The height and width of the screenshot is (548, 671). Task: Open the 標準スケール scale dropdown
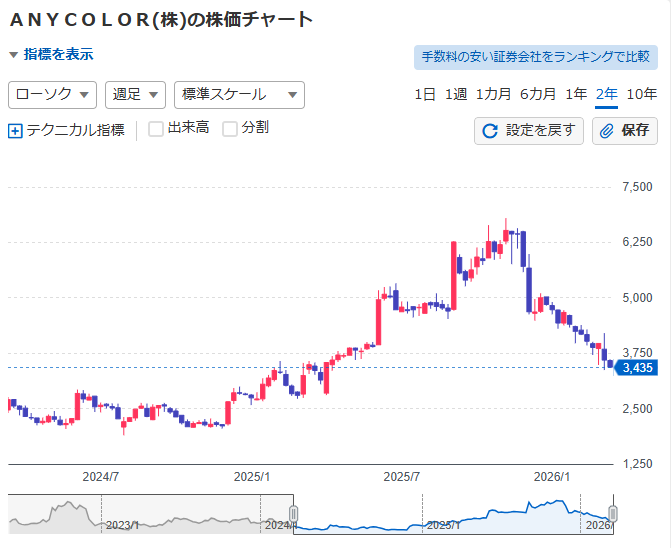pos(239,95)
